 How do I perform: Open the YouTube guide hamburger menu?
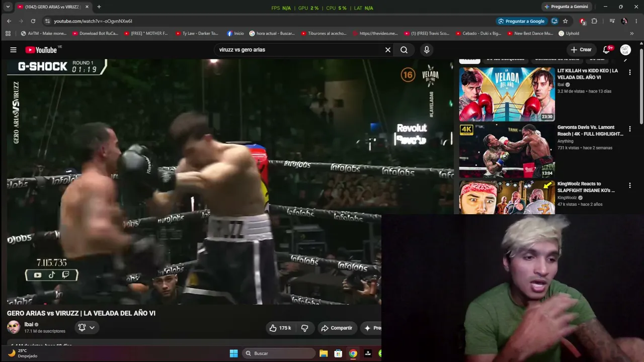pos(14,50)
